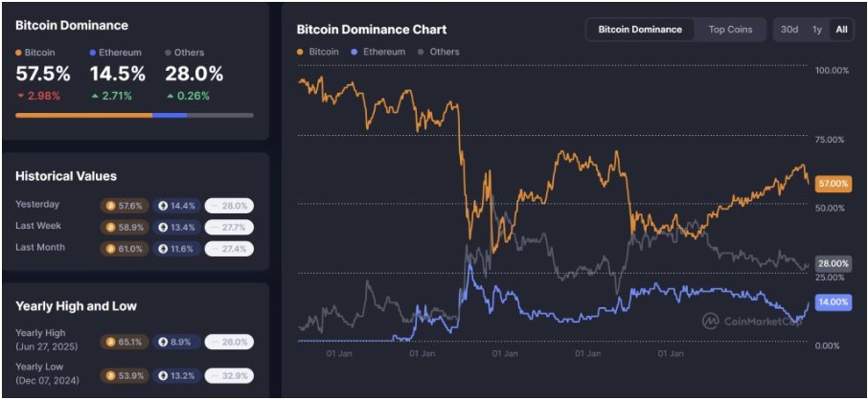868x400 pixels.
Task: Click Last Month's Others 27.4% badge
Action: coord(229,249)
